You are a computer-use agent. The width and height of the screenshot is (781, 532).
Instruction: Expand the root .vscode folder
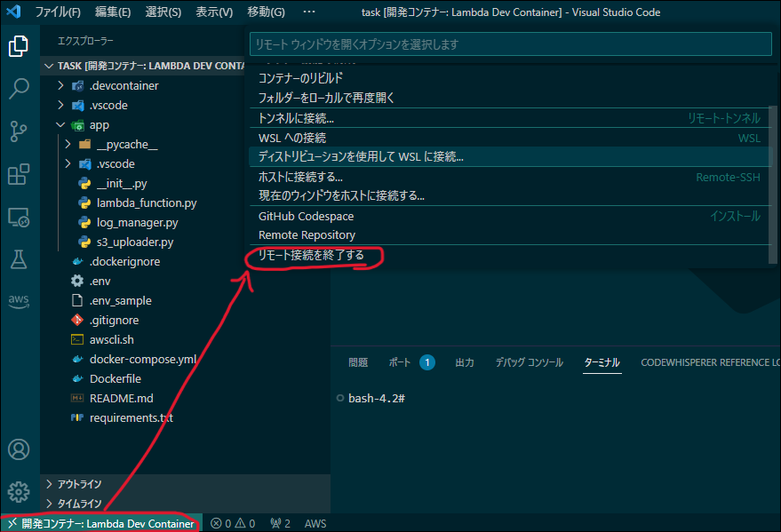point(60,105)
